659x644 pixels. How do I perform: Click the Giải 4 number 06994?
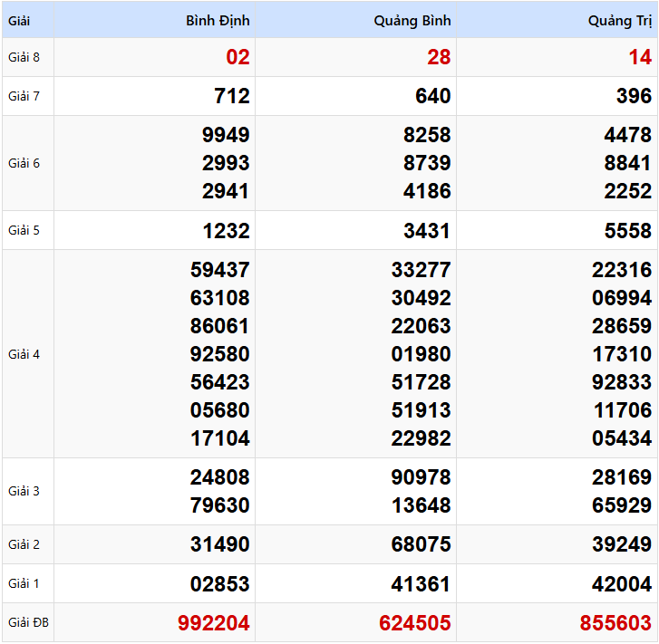(623, 298)
